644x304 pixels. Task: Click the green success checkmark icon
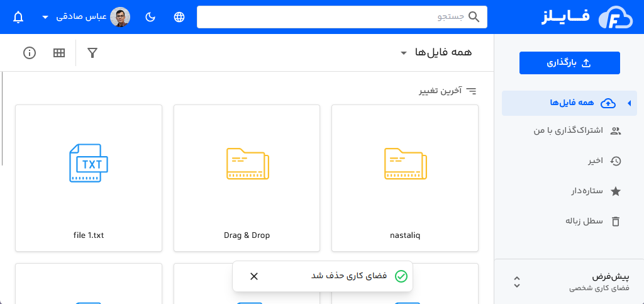(401, 276)
